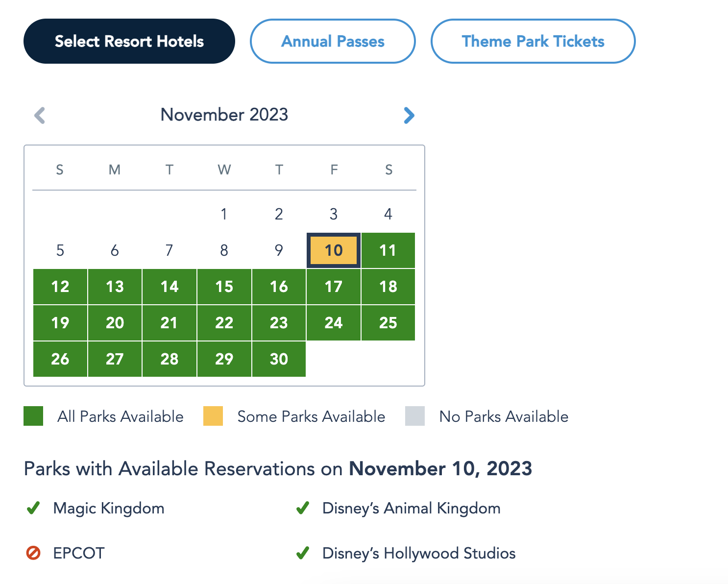Go to the previous month arrow
This screenshot has width=728, height=584.
point(40,116)
